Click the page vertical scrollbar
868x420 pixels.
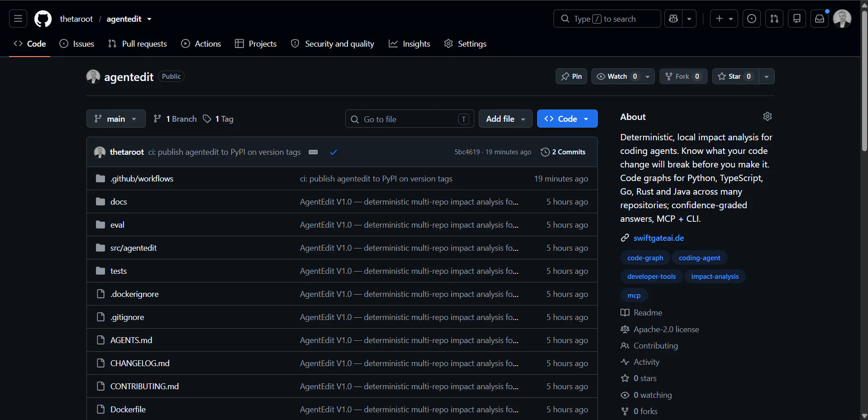(x=864, y=81)
